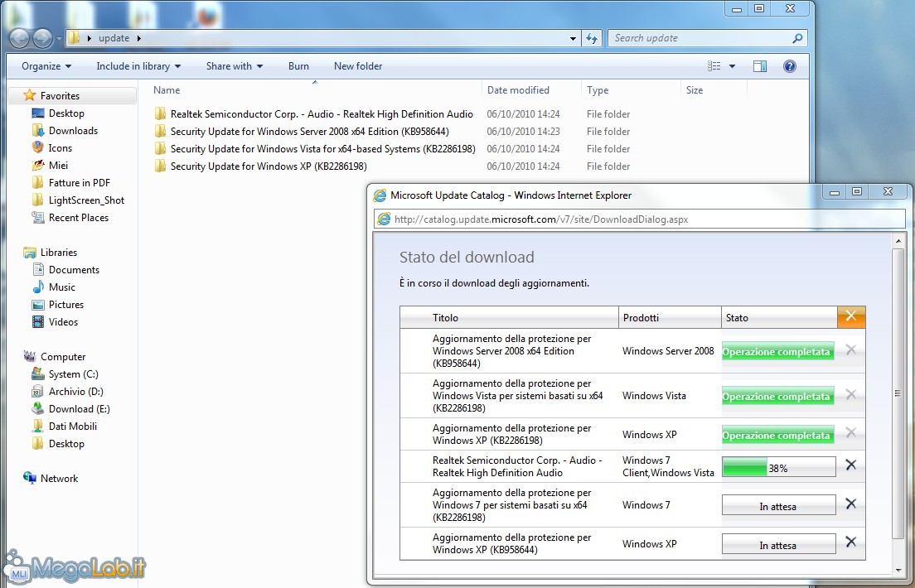Image resolution: width=915 pixels, height=588 pixels.
Task: Click the Windows 7 In attesa status
Action: [x=778, y=505]
